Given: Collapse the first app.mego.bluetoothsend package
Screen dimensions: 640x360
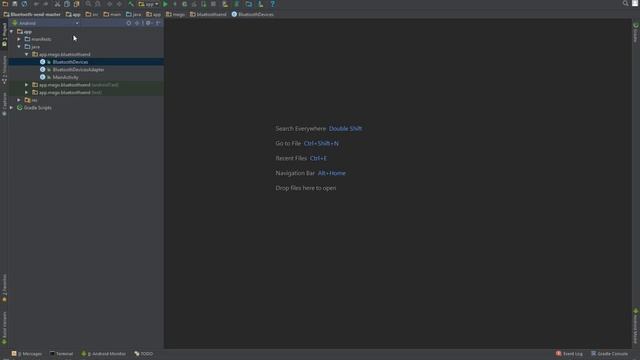Looking at the screenshot, I should pos(27,54).
